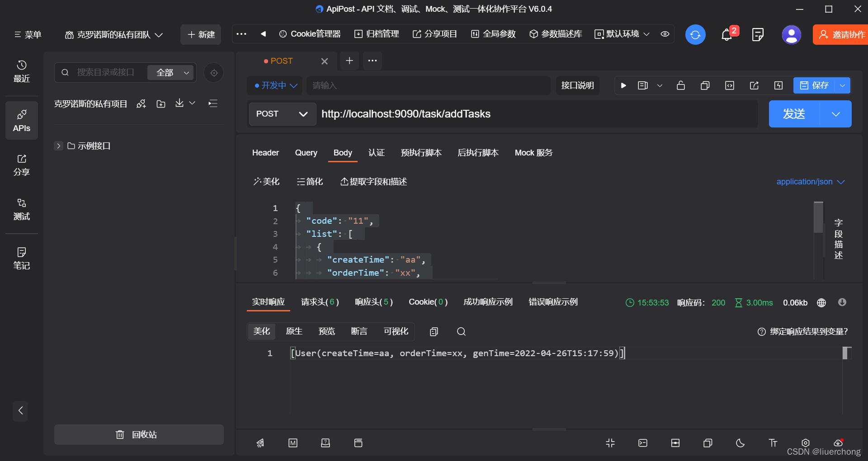Switch to the 预执行脚本 tab
868x461 pixels.
421,153
